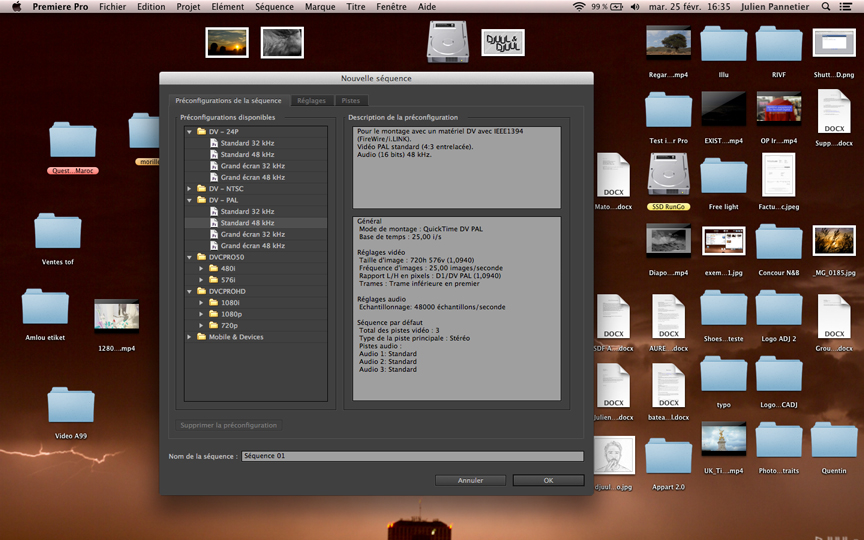Select the Free light folder
The image size is (864, 540).
point(723,176)
